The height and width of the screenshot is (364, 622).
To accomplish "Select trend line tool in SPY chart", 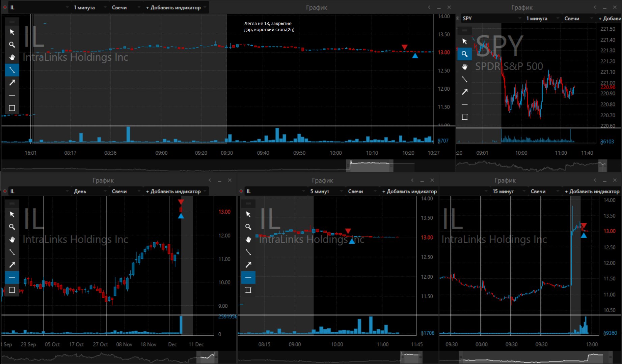I will point(465,79).
